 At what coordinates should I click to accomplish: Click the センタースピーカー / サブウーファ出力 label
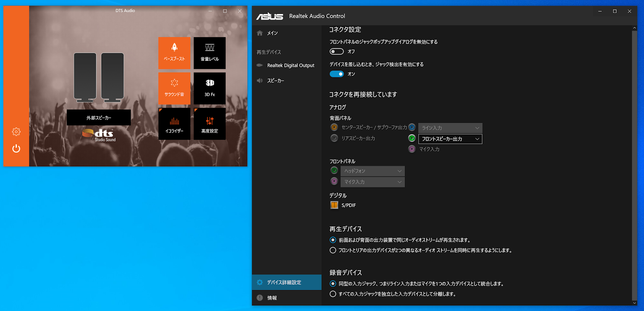click(x=374, y=127)
